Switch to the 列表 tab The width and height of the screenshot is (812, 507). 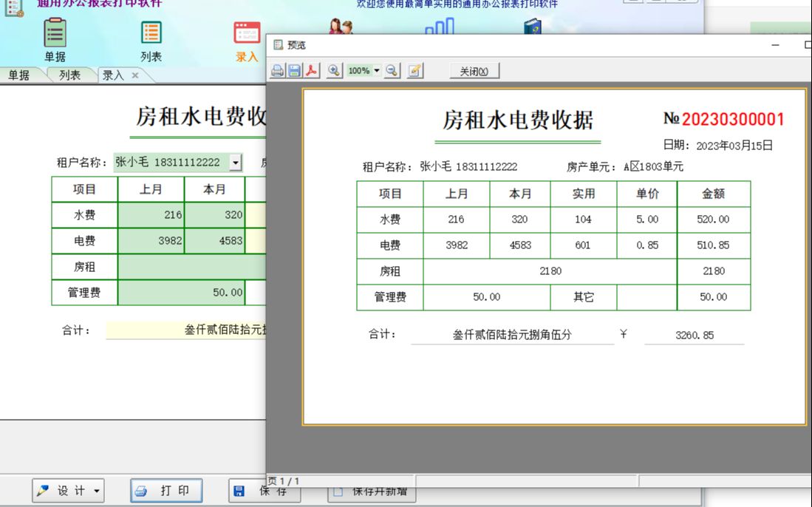[x=69, y=75]
